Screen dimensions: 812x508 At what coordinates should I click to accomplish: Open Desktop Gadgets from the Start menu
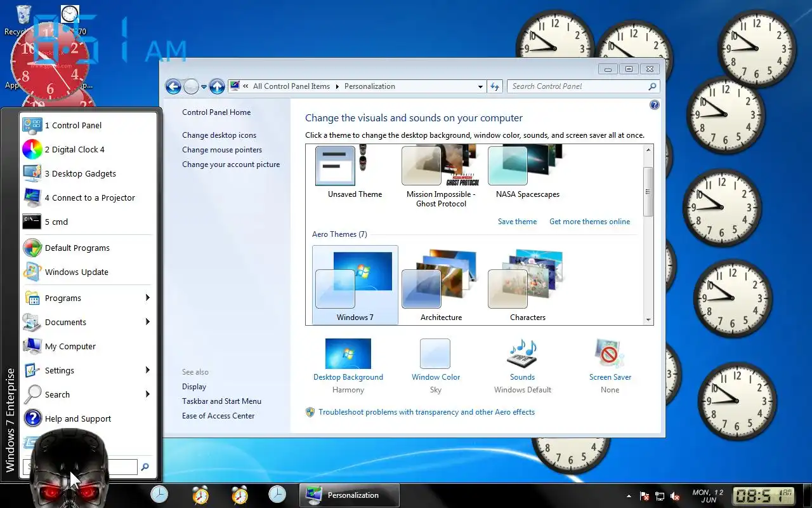tap(89, 173)
